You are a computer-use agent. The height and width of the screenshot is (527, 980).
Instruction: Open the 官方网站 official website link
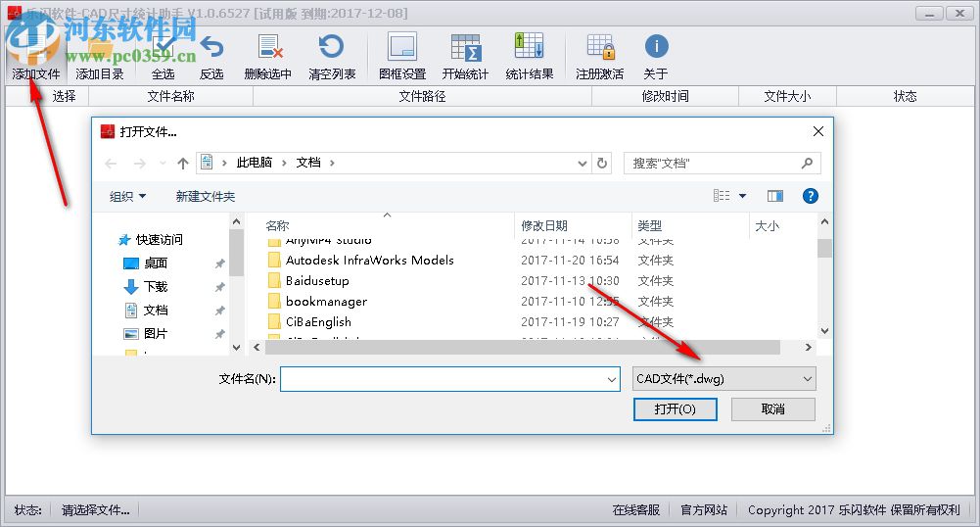(x=704, y=510)
